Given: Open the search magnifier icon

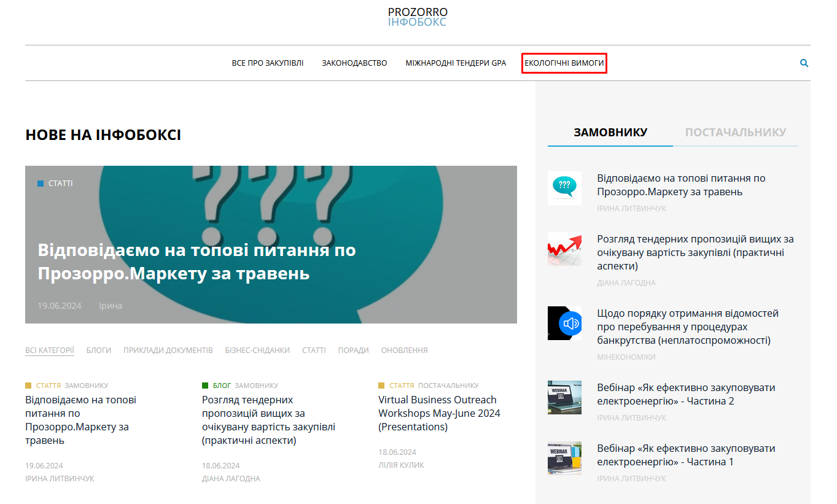Looking at the screenshot, I should [804, 63].
